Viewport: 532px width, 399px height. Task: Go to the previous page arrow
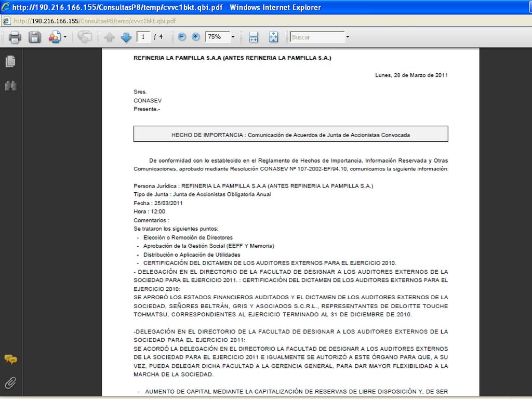click(x=109, y=37)
